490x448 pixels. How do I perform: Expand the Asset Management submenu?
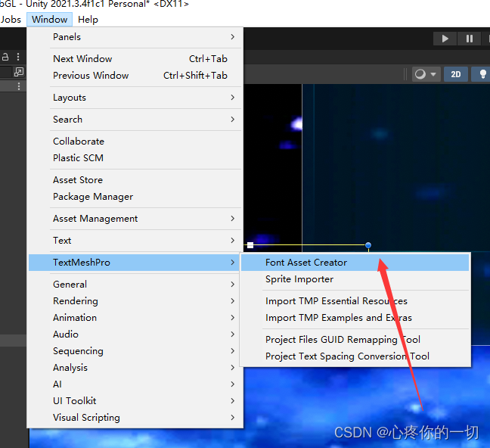coord(135,219)
